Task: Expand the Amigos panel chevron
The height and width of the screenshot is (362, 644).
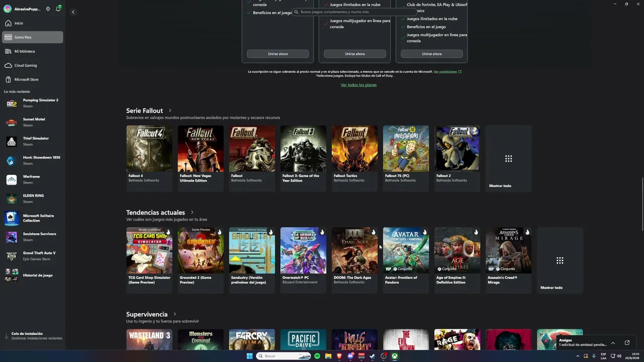Action: (613, 343)
